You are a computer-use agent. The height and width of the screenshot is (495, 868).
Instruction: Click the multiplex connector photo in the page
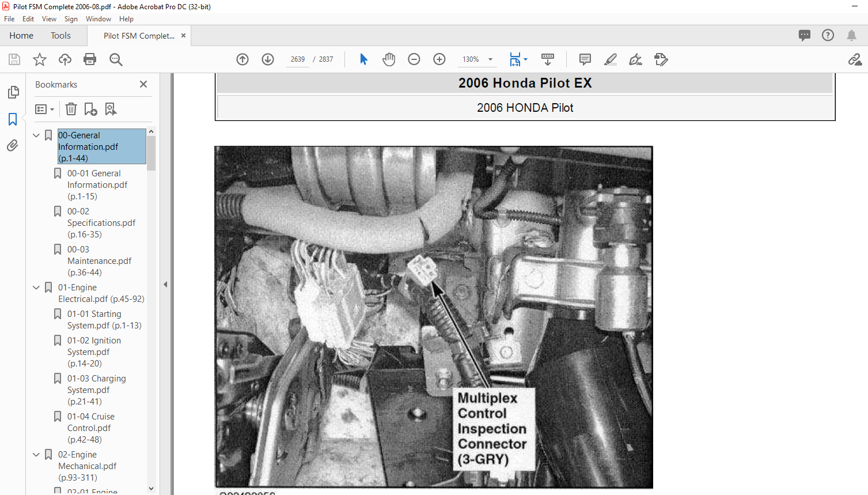(434, 317)
